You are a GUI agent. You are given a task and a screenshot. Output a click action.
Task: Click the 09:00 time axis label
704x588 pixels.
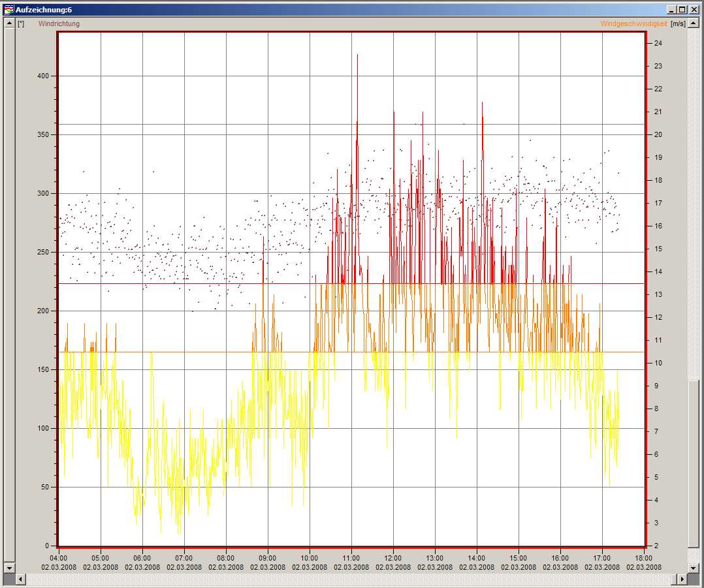[x=268, y=559]
